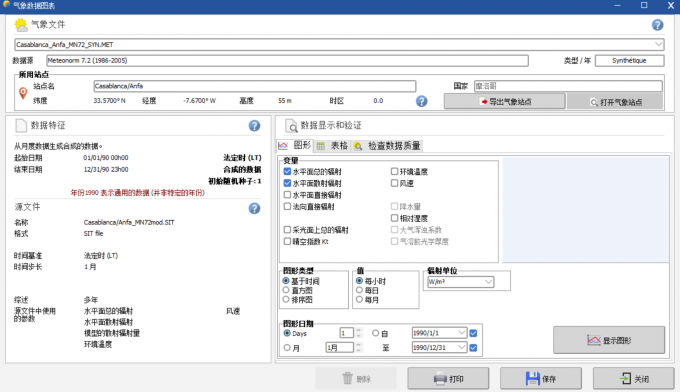Screen dimensions: 680x392
Task: Select 直方图 graph type
Action: [x=286, y=290]
